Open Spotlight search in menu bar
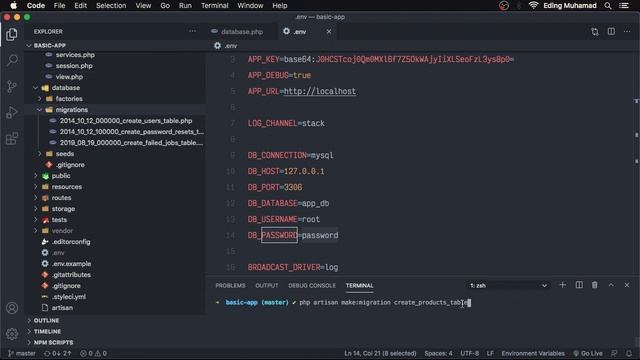640x360 pixels. pyautogui.click(x=608, y=6)
